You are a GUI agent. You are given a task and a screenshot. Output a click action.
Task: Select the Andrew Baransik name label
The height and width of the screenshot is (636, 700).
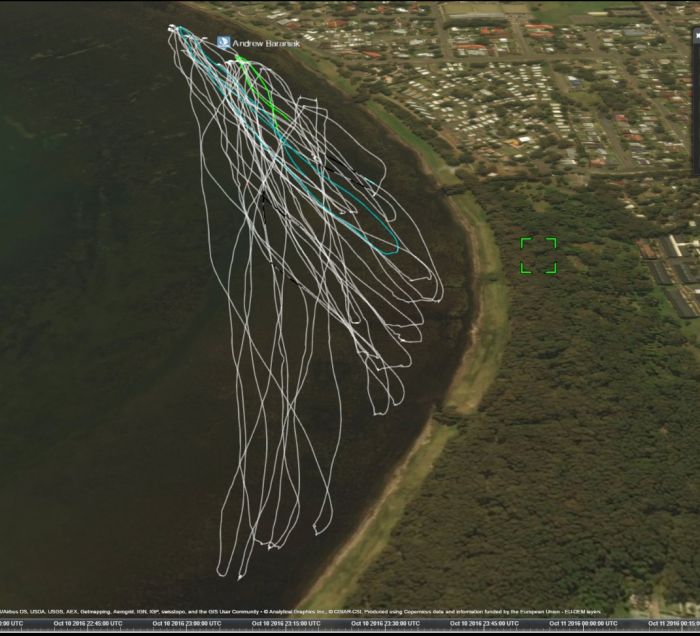[265, 44]
